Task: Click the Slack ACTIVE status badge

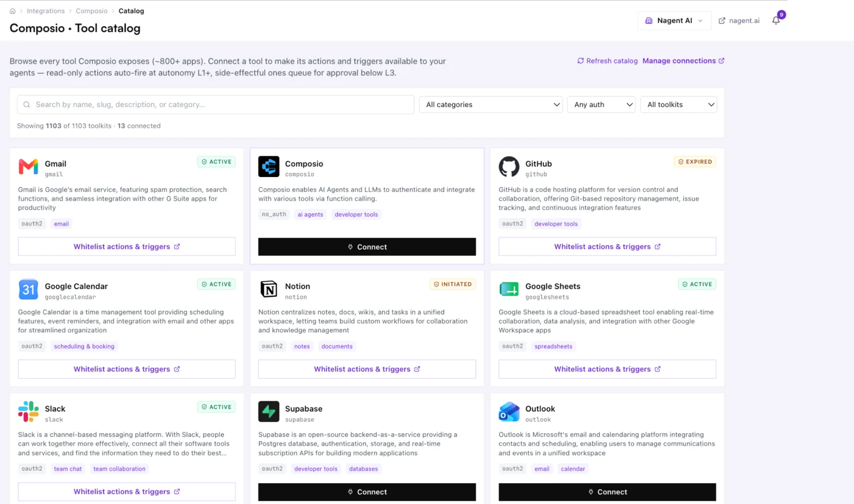Action: tap(216, 407)
